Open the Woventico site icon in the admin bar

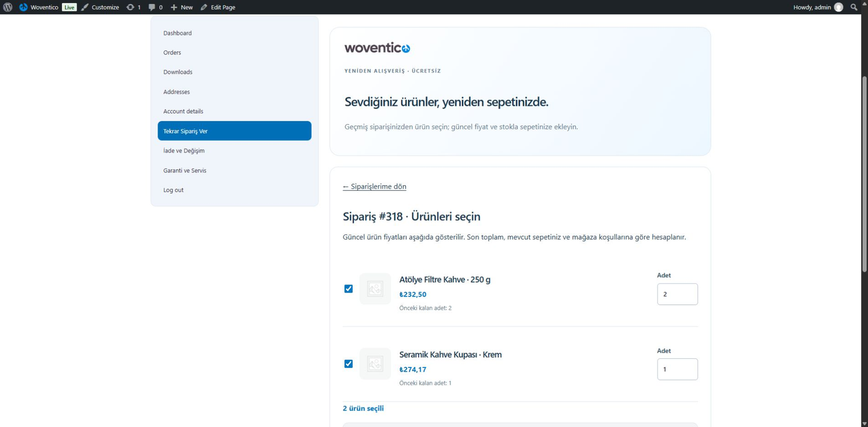click(24, 7)
